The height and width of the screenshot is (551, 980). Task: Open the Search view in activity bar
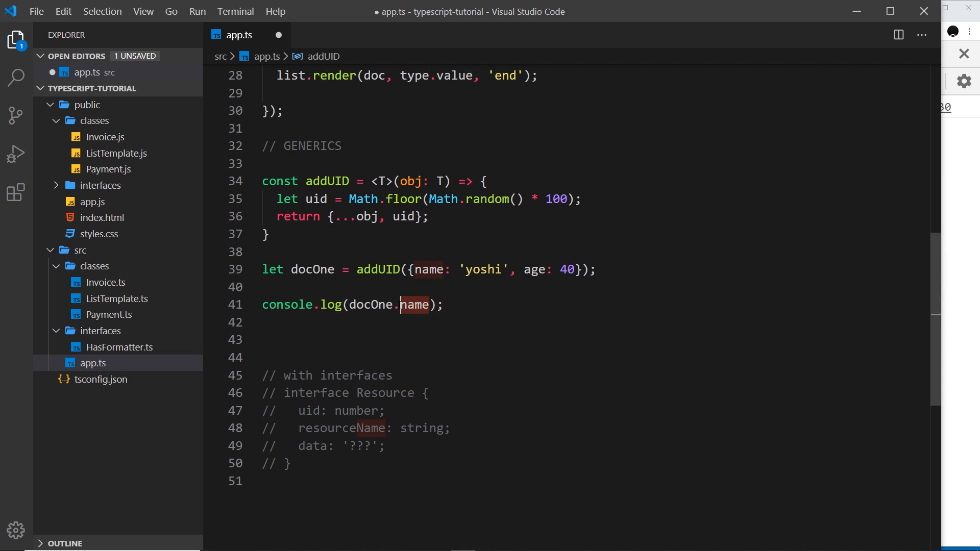tap(16, 78)
